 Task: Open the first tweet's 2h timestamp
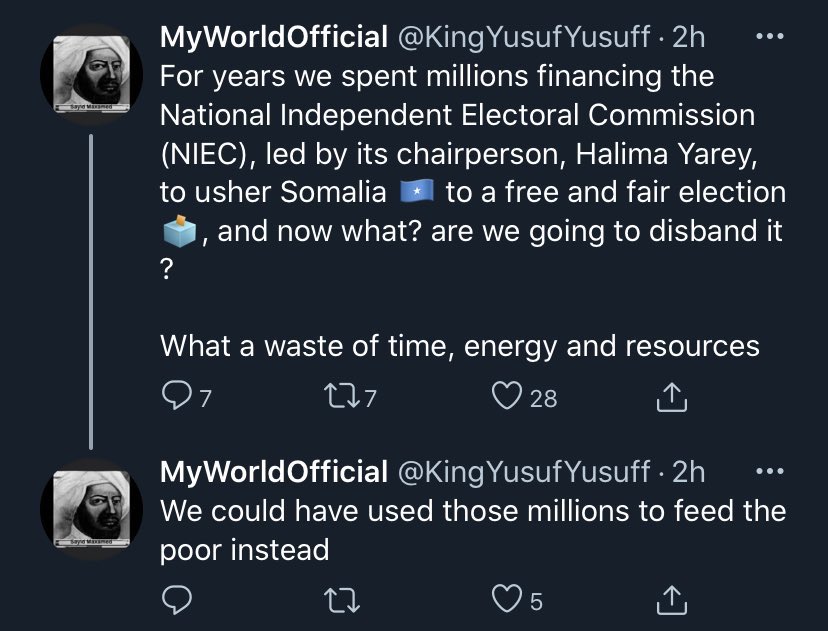(689, 37)
